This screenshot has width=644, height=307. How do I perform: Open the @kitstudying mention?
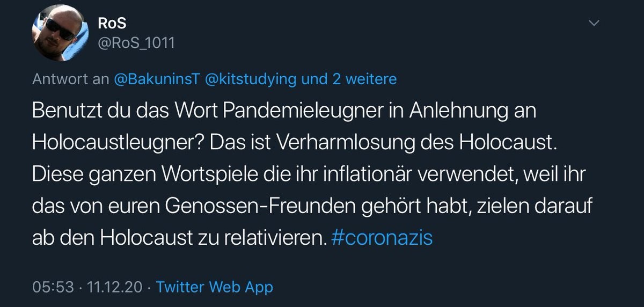[251, 79]
